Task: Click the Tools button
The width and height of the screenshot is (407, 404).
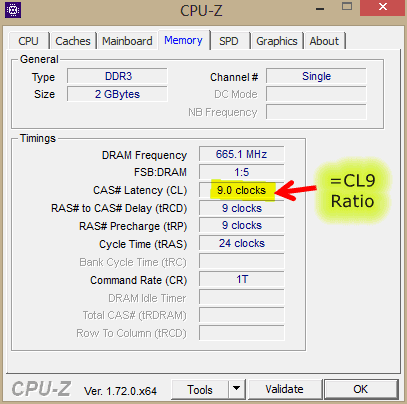Action: 200,389
